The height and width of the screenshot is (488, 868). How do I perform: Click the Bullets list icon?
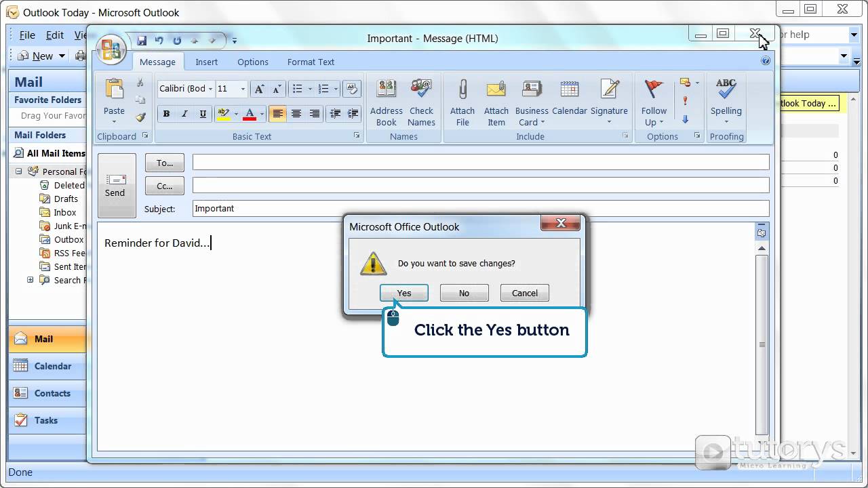[x=297, y=89]
